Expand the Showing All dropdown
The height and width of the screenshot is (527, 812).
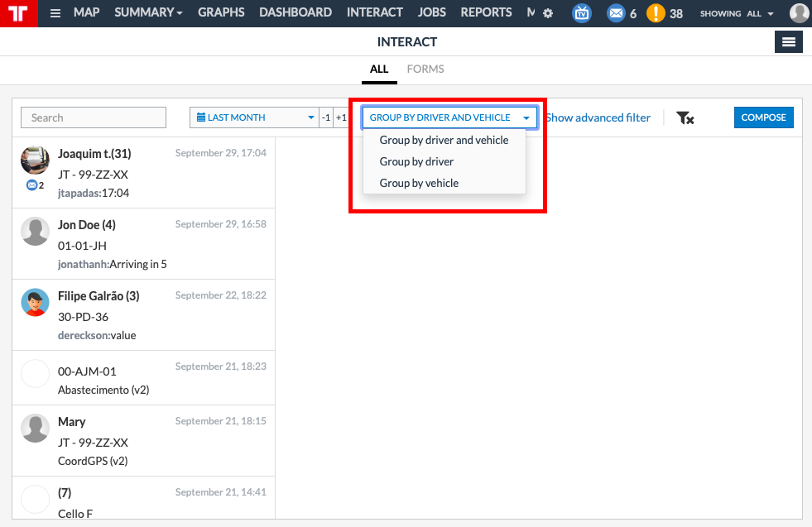737,14
